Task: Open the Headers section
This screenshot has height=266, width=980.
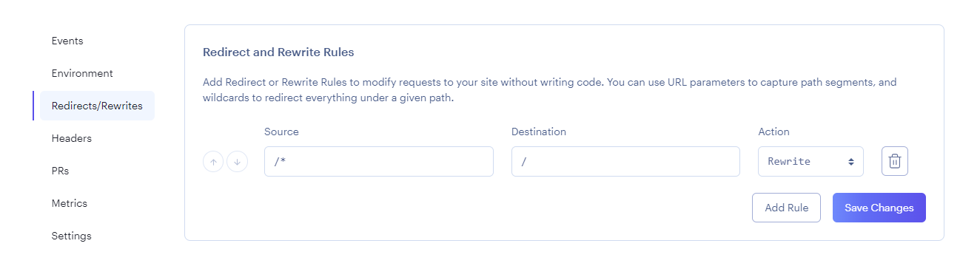Action: click(x=72, y=138)
